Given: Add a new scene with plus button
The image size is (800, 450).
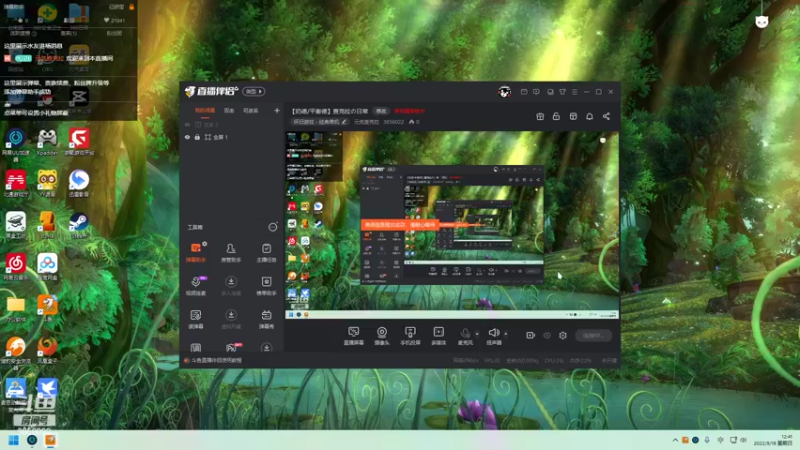Looking at the screenshot, I should pos(277,110).
